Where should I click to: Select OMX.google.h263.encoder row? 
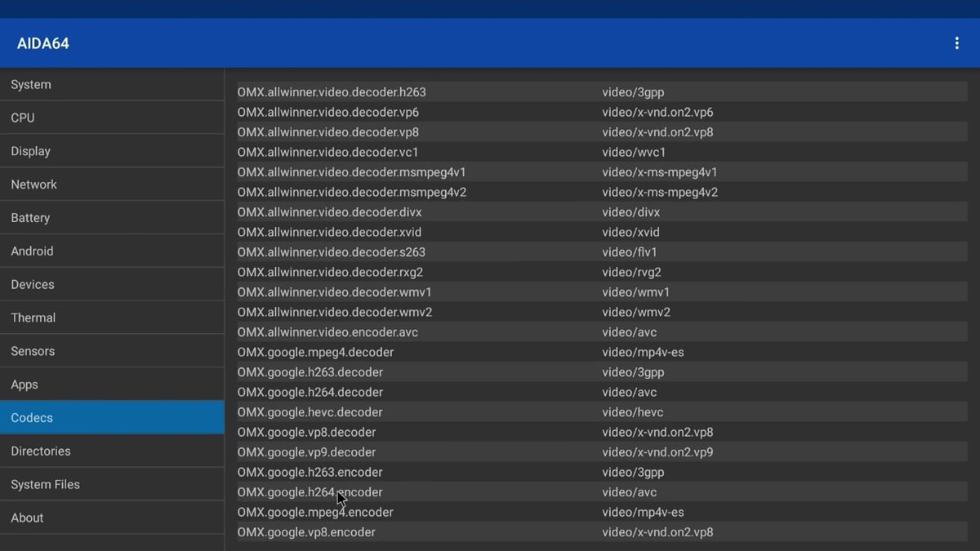[602, 472]
